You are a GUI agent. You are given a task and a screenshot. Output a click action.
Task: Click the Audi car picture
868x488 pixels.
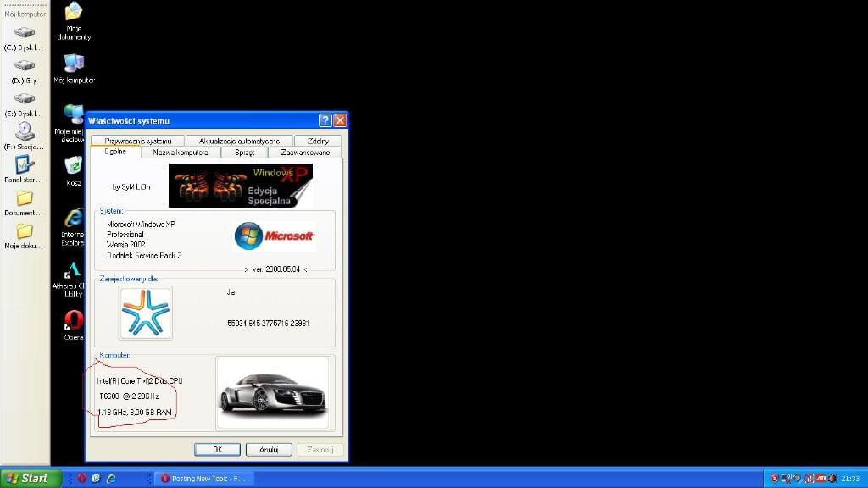(x=273, y=393)
